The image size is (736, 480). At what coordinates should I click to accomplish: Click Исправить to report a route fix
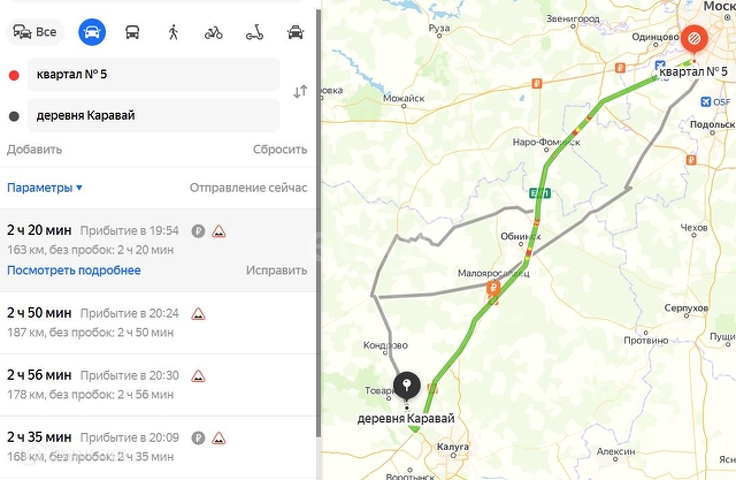tap(276, 270)
